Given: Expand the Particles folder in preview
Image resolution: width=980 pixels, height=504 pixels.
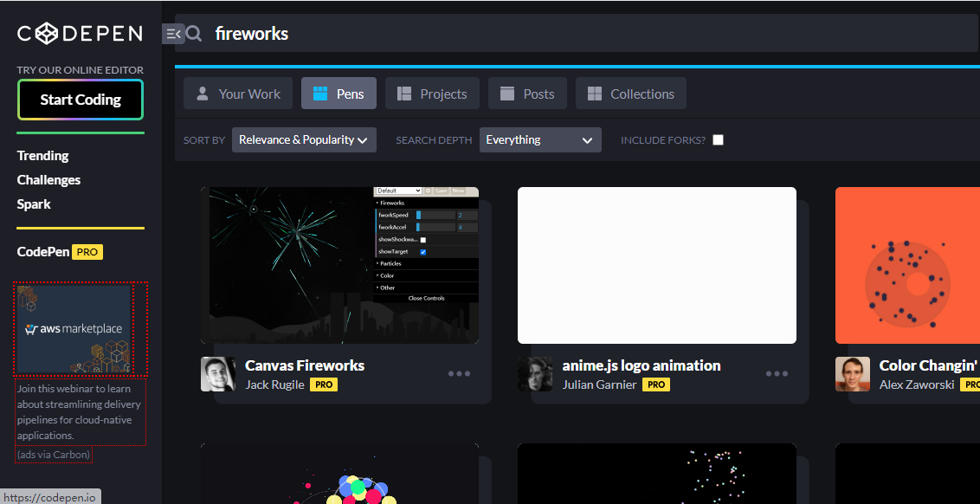Looking at the screenshot, I should (426, 264).
